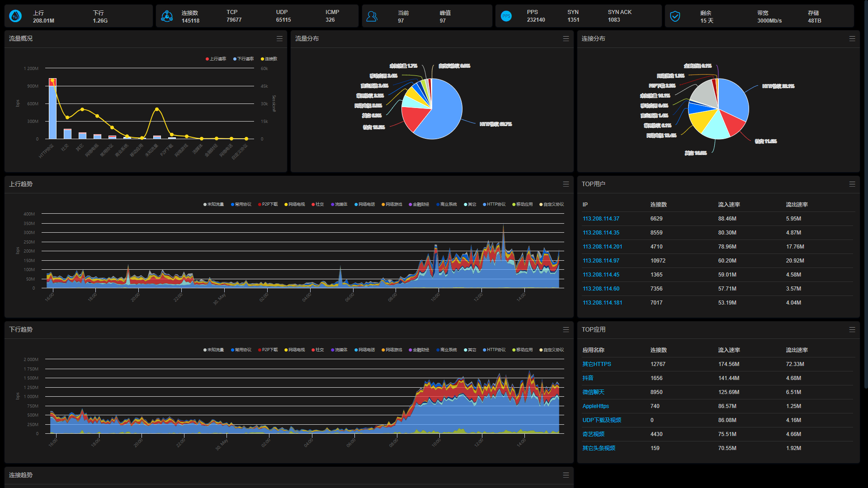Click the TCP value 79677
This screenshot has width=868, height=488.
234,20
